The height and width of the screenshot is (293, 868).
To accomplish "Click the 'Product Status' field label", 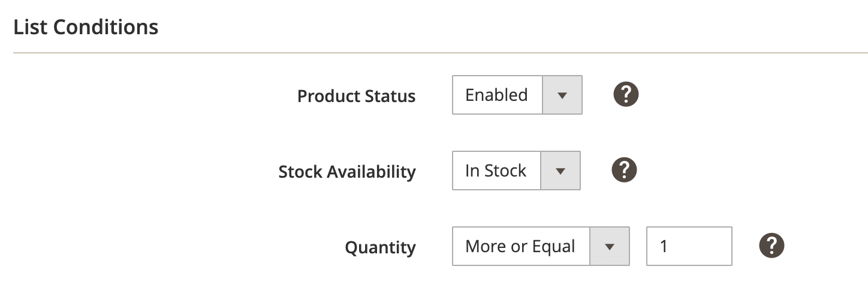I will click(x=356, y=96).
